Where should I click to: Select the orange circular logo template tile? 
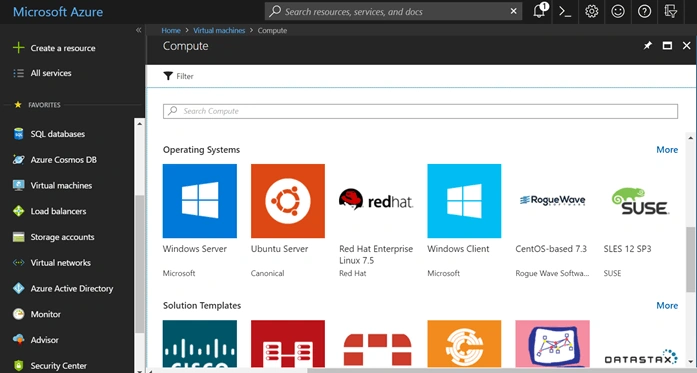pos(464,344)
